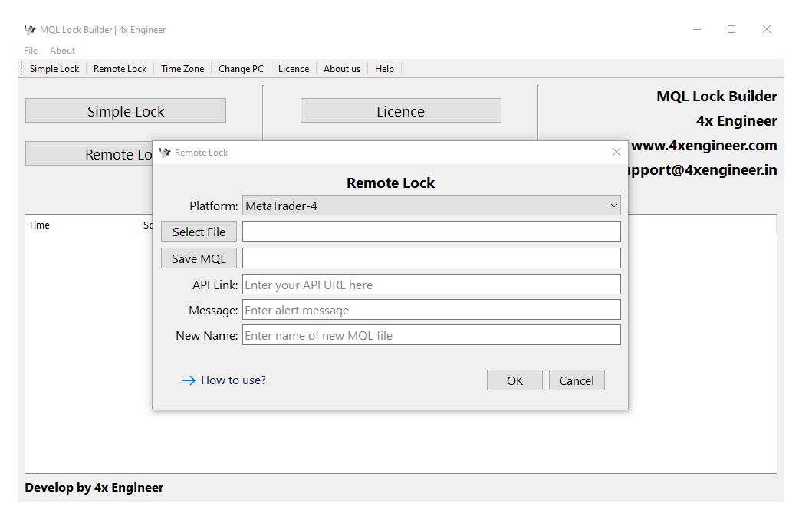Click the blue arrow icon beside How to use?
Image resolution: width=812 pixels, height=523 pixels.
tap(189, 380)
